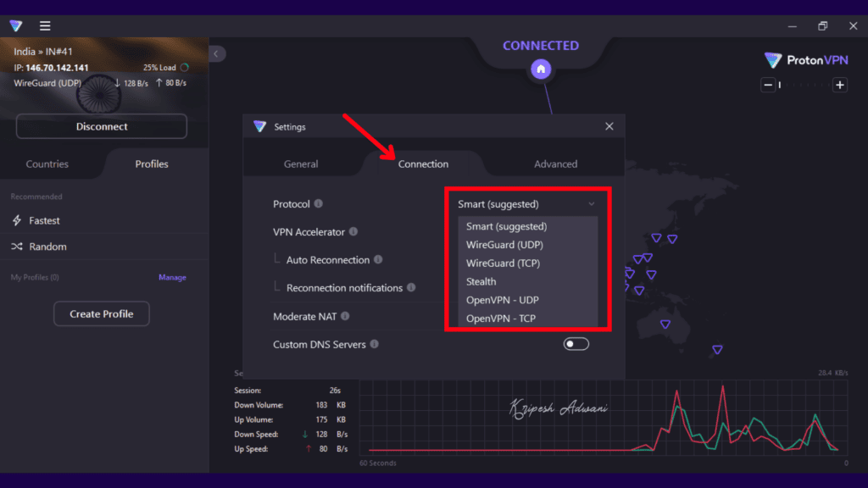Viewport: 868px width, 488px height.
Task: Click the home connection pin under CONNECTED
Action: 541,69
